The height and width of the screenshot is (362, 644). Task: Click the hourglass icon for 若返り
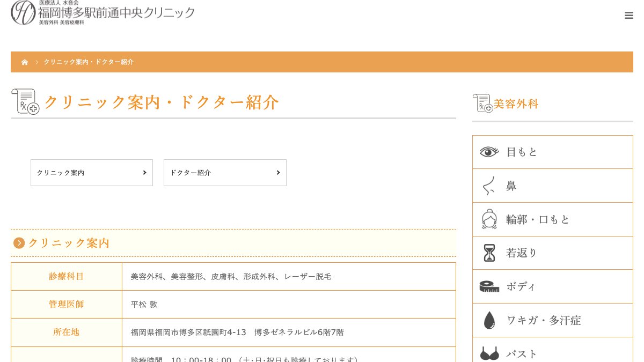pos(489,253)
